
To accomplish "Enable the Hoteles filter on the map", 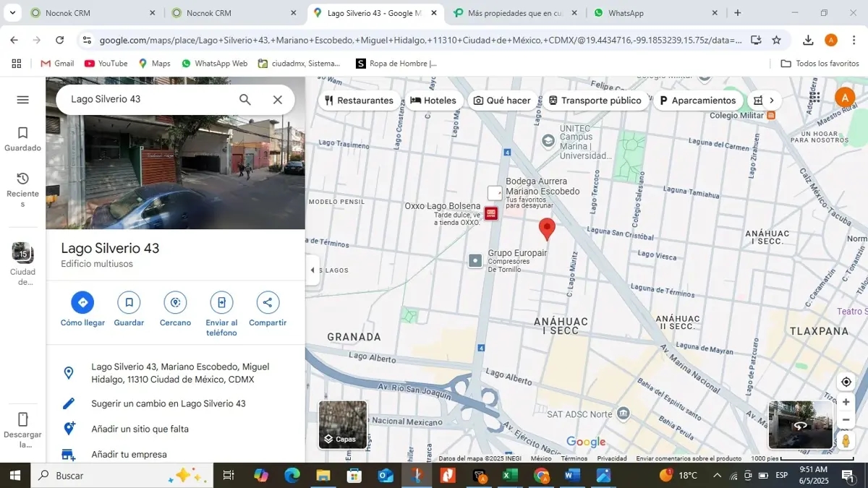I will tap(434, 100).
